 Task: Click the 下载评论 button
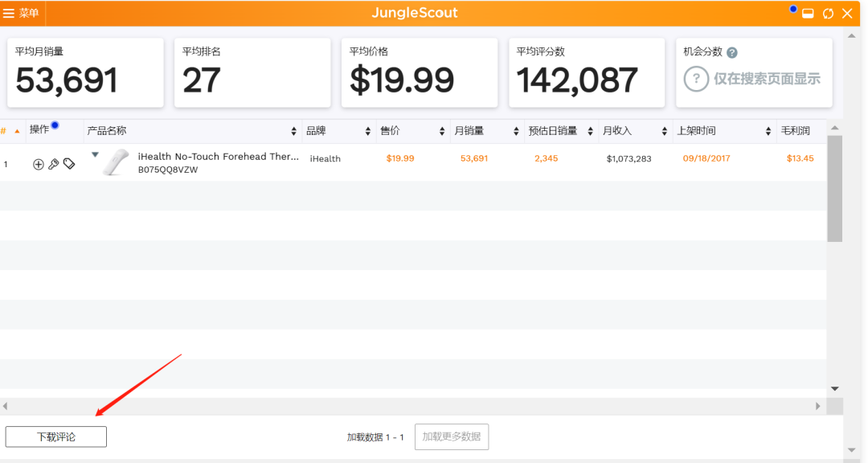pos(56,436)
